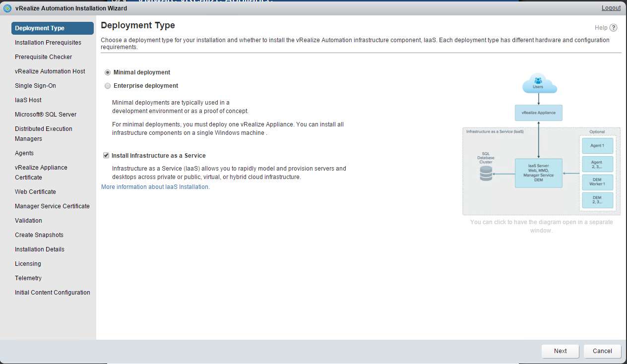This screenshot has width=627, height=364.
Task: Click the vRealize Appliance box in diagram
Action: (539, 113)
